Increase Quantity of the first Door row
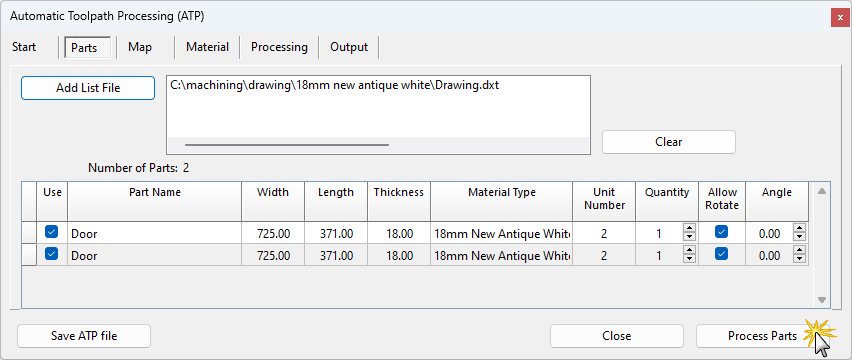The image size is (852, 360). point(690,229)
